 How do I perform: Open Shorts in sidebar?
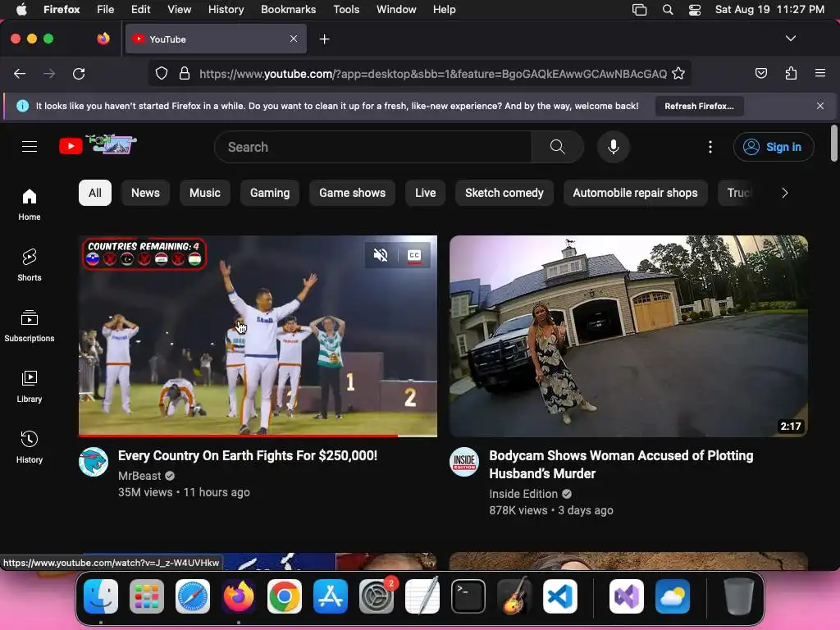30,265
